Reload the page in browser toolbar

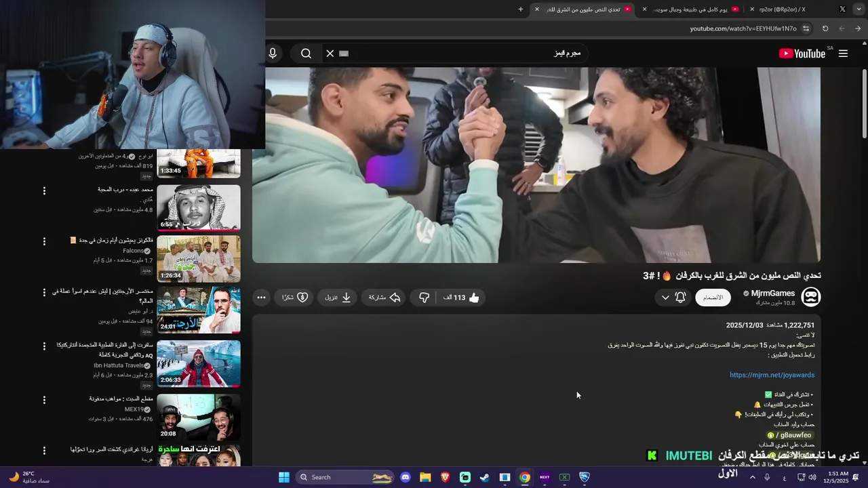coord(825,28)
